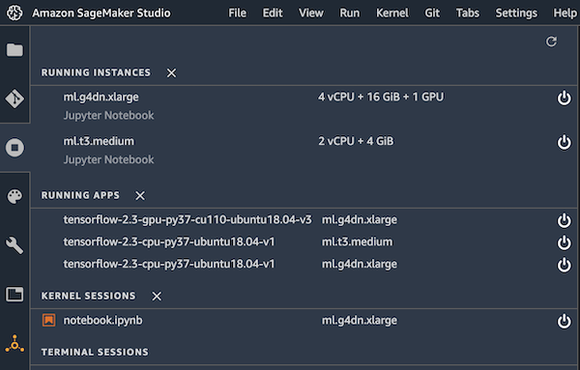The width and height of the screenshot is (580, 370).
Task: Click the Kernel Sessions section header
Action: 88,296
